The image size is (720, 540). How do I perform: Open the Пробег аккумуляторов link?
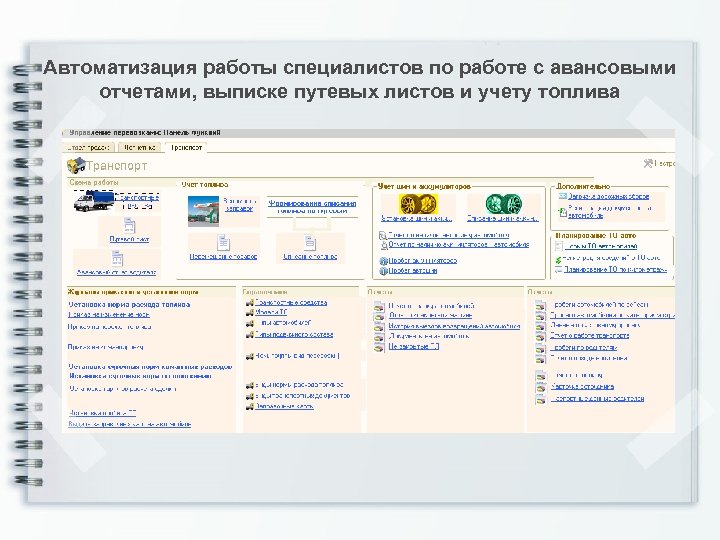tap(423, 260)
